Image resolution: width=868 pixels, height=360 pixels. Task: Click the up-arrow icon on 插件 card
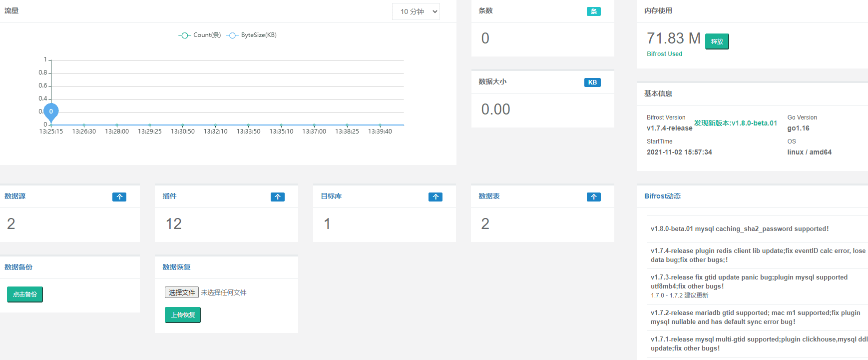pyautogui.click(x=277, y=197)
